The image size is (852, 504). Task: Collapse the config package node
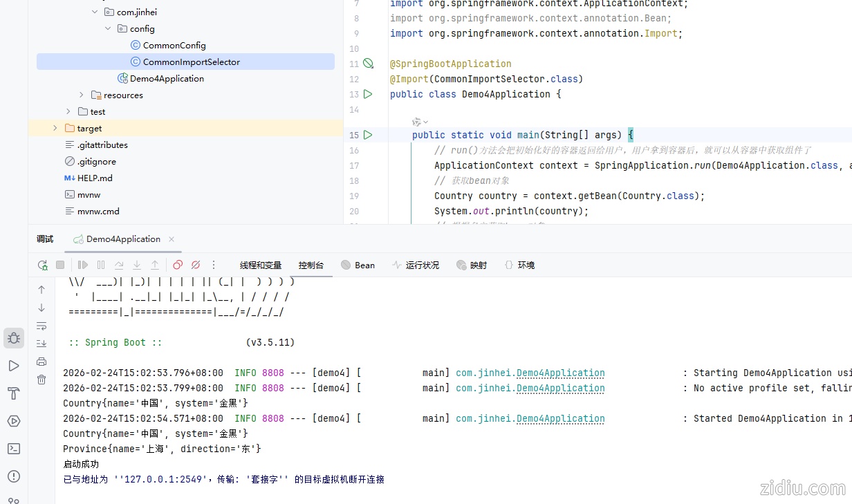(x=107, y=28)
